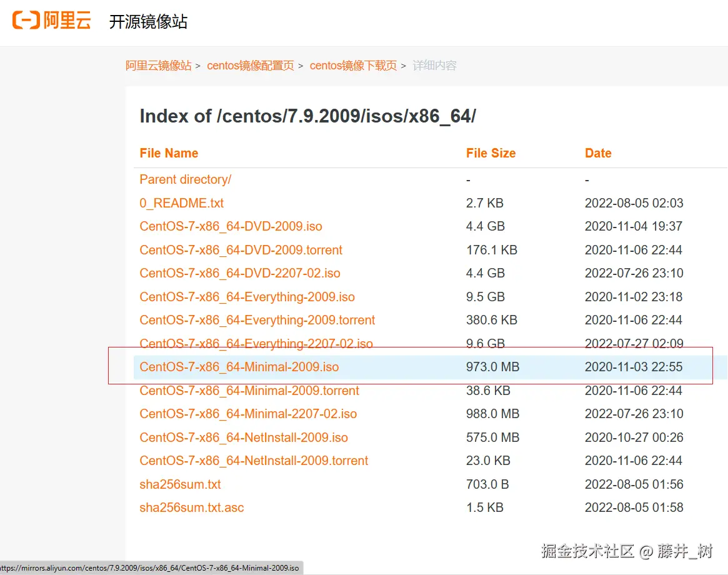Click the 176.1 KB file size cell

(x=492, y=250)
